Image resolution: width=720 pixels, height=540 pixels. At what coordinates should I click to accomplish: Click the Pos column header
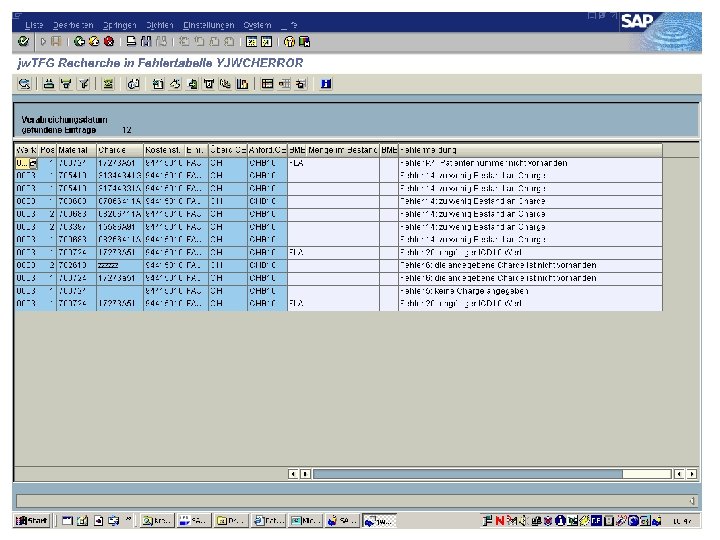47,150
